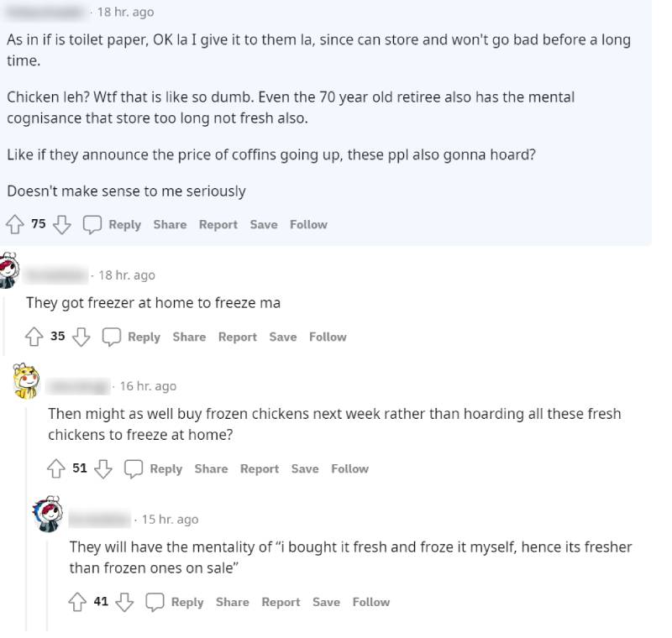Viewport: 672px width, 638px height.
Task: Downvote the 41-point mentality comment
Action: click(x=124, y=602)
